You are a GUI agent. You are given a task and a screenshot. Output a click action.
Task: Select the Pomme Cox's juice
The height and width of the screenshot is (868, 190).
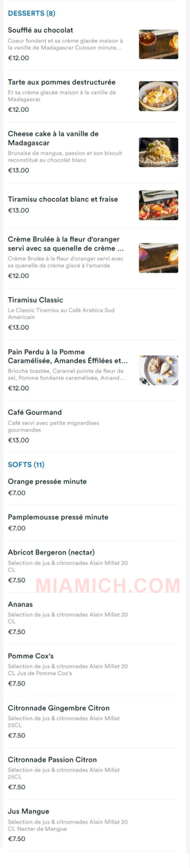(x=93, y=670)
